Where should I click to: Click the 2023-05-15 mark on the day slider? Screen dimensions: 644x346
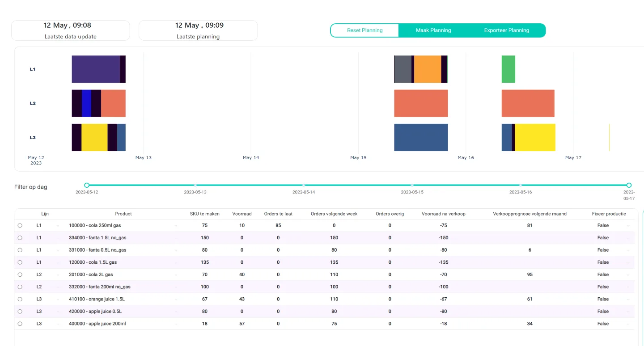pos(412,185)
